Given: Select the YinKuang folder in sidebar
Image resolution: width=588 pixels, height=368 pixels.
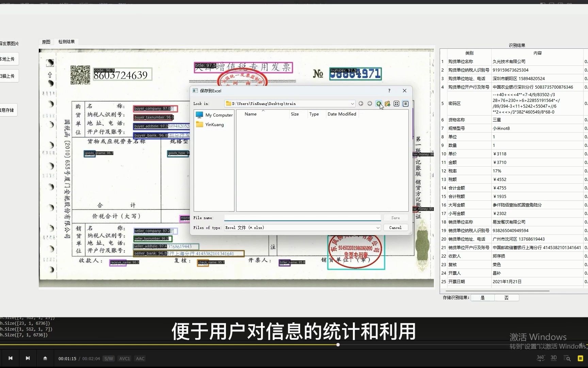Looking at the screenshot, I should tap(213, 124).
